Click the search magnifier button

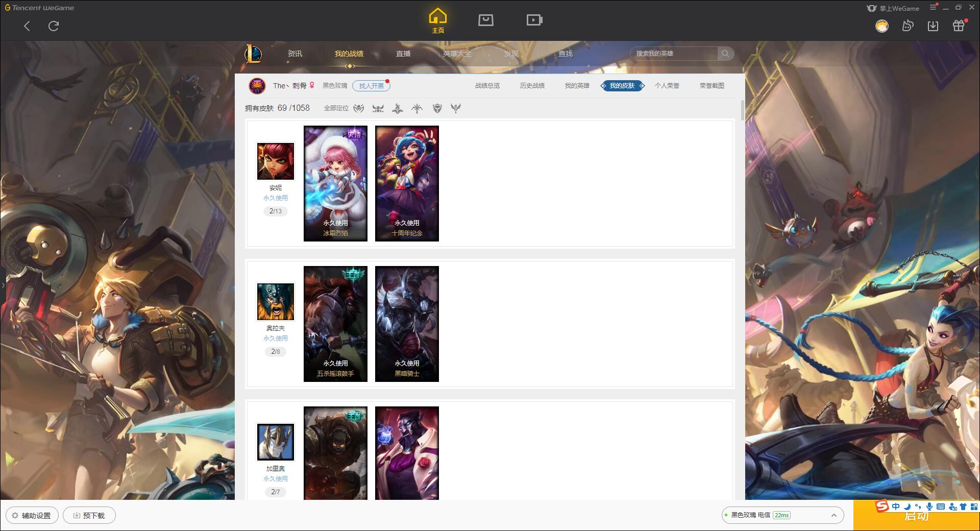click(725, 54)
